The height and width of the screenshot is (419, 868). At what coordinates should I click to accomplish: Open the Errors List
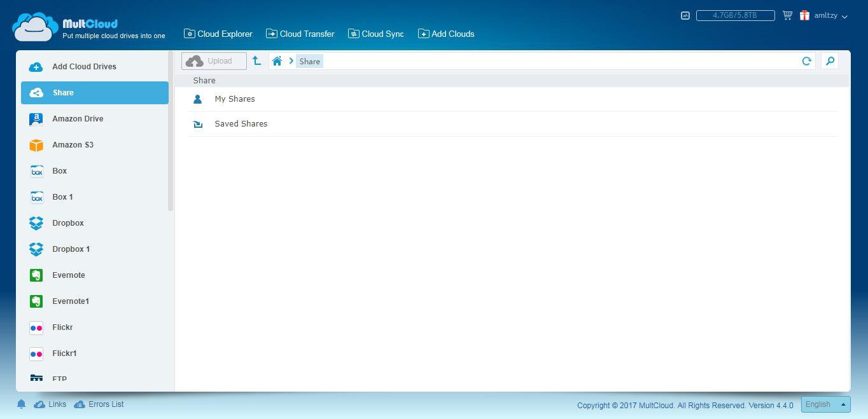99,404
